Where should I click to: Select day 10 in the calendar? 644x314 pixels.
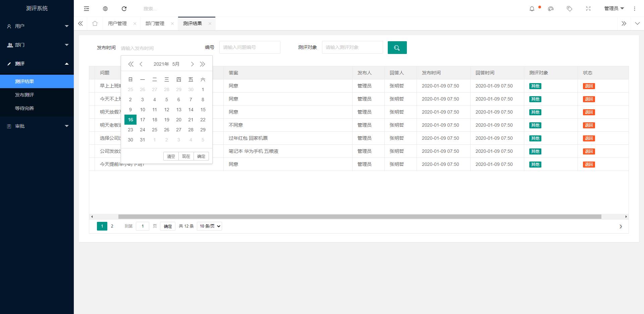click(x=143, y=110)
